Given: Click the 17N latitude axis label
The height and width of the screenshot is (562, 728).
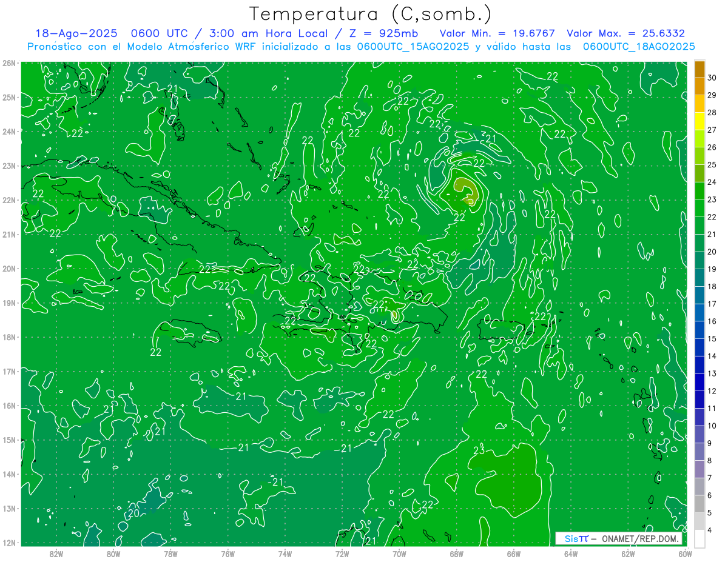Looking at the screenshot, I should pos(9,371).
